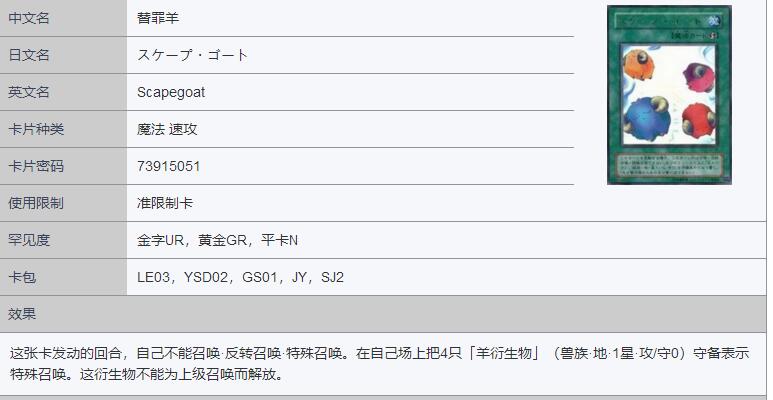773x400 pixels.
Task: Open the SJ2 card pack
Action: [332, 277]
